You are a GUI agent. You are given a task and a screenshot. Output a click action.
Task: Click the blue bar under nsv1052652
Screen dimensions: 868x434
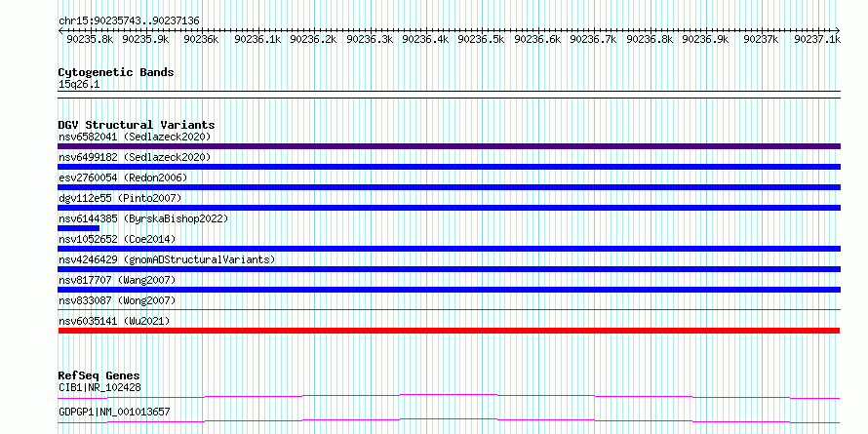pos(449,249)
